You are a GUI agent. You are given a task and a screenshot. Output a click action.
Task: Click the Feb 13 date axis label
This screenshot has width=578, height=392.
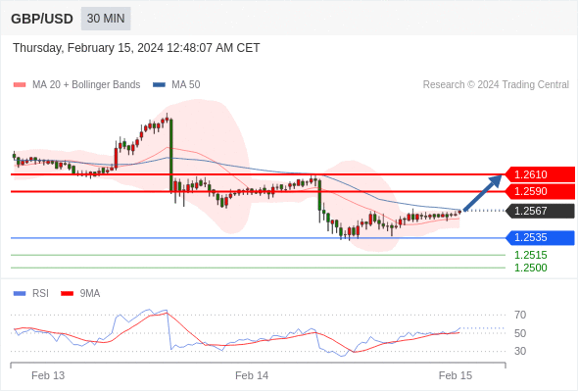48,375
